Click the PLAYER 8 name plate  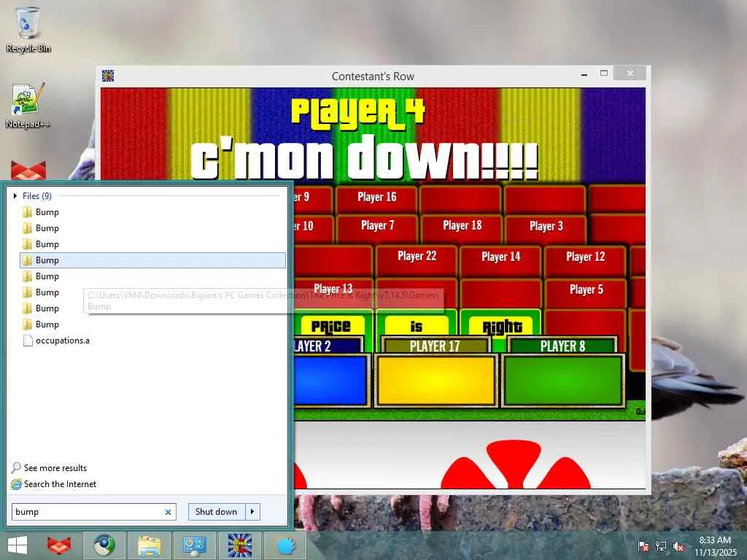562,346
